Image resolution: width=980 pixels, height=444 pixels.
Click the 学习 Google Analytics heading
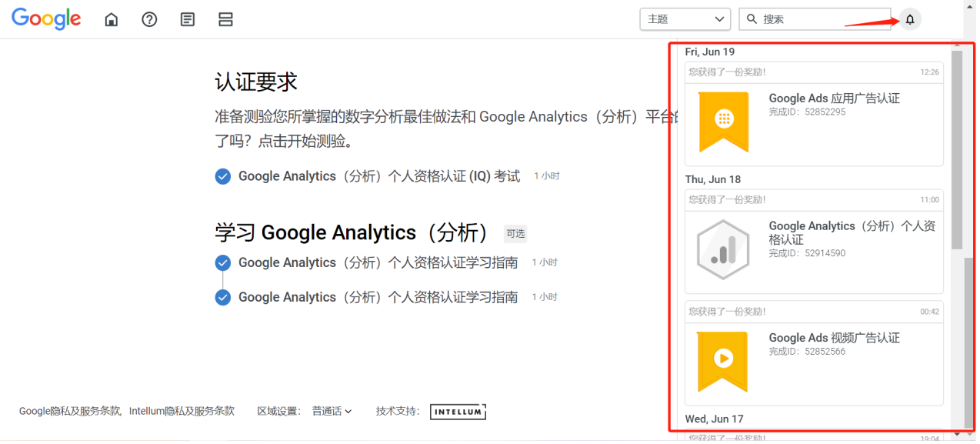tap(352, 232)
